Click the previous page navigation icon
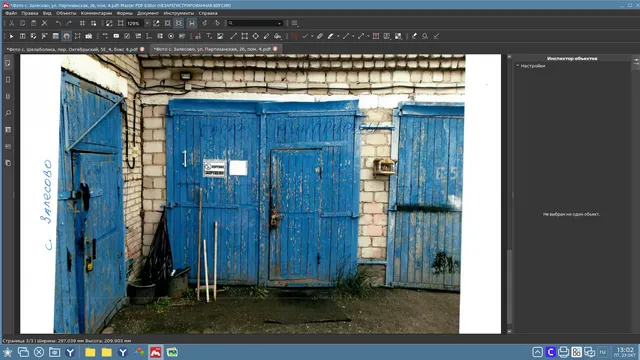 pyautogui.click(x=204, y=23)
